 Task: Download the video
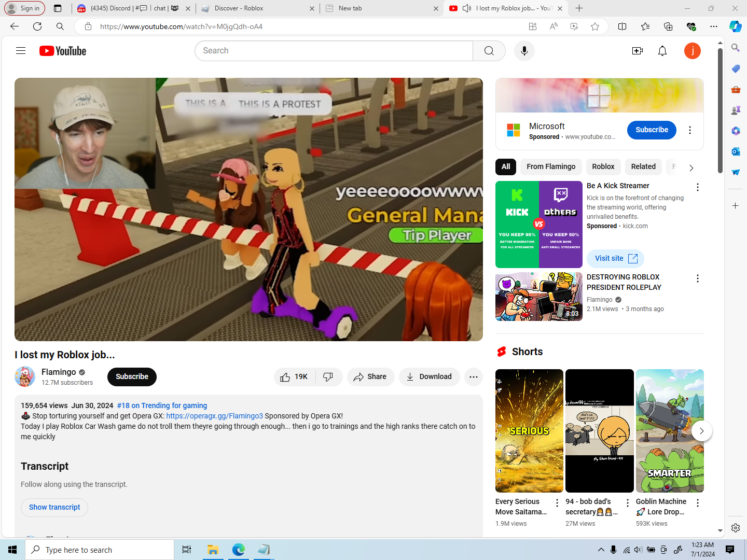coord(429,377)
